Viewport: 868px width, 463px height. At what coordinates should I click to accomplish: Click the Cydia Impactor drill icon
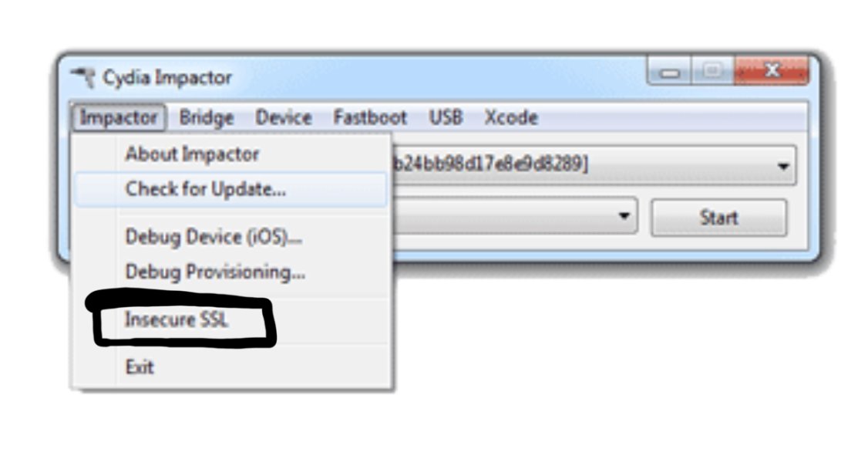click(x=83, y=77)
